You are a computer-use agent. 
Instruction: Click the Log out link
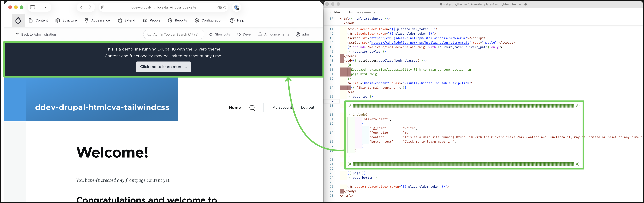pos(307,107)
